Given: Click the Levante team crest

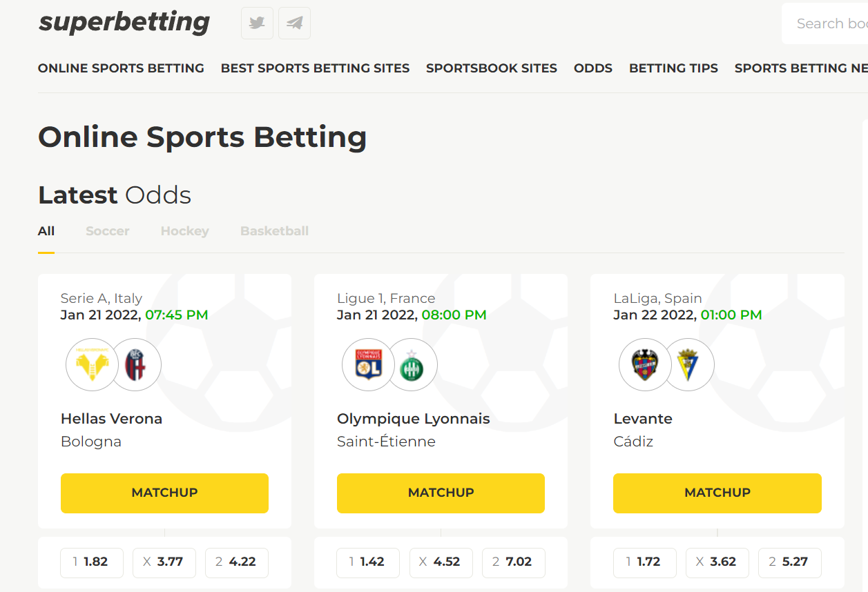Looking at the screenshot, I should 645,364.
